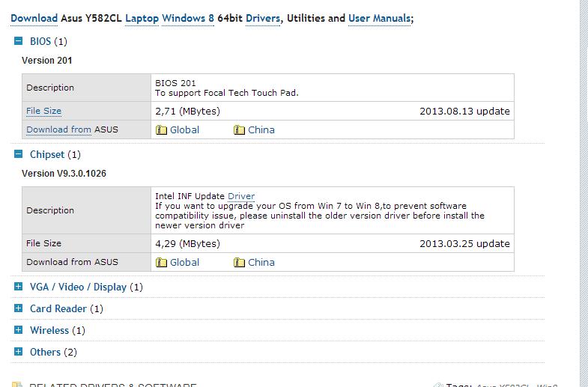Click the BIOS China download folder icon

240,130
